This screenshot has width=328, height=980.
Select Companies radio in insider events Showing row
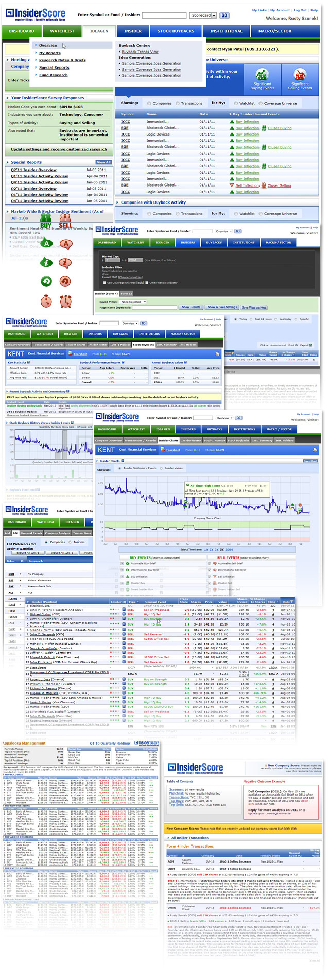pyautogui.click(x=149, y=103)
